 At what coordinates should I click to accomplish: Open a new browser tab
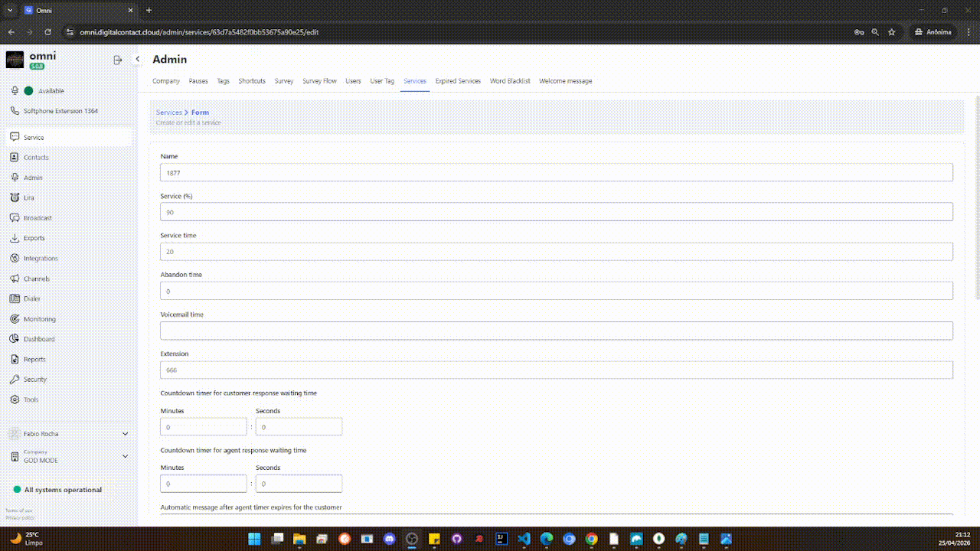pyautogui.click(x=149, y=10)
